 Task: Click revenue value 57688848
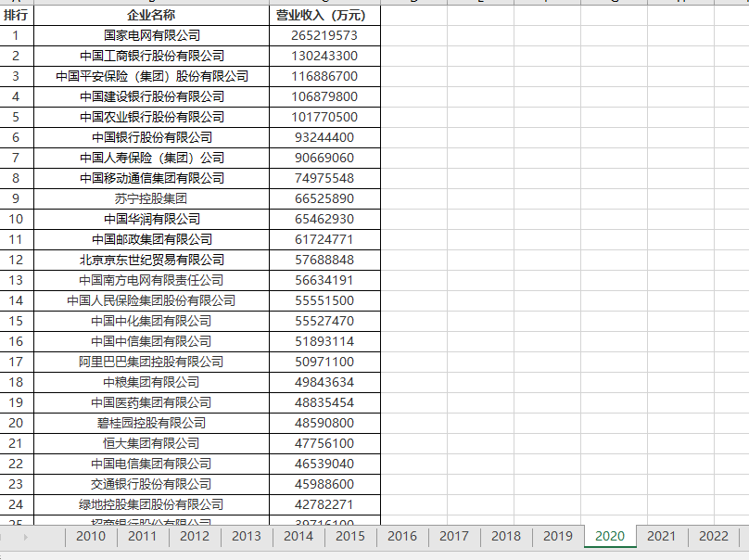click(x=324, y=260)
